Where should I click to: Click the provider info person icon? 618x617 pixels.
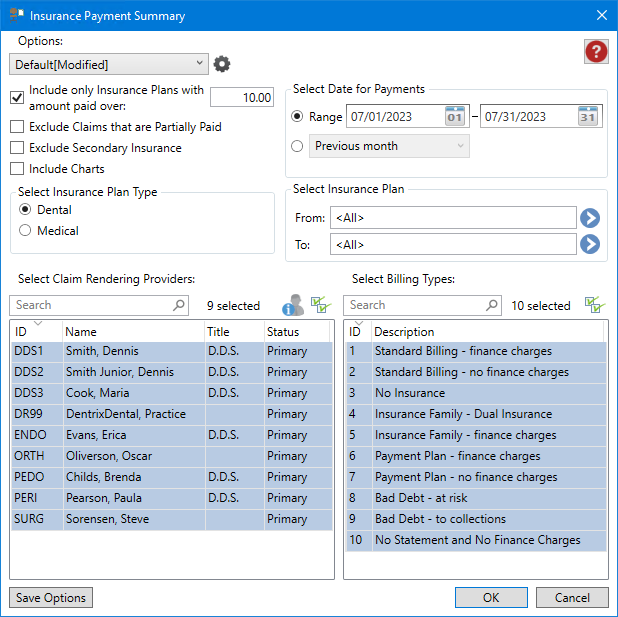pyautogui.click(x=292, y=306)
